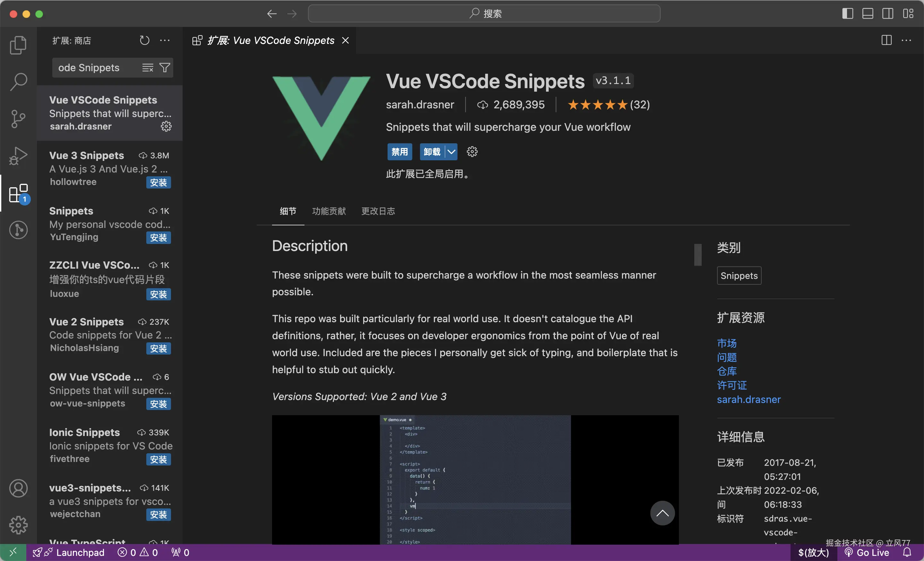Open ports indicator in status bar
This screenshot has width=924, height=561.
click(180, 552)
